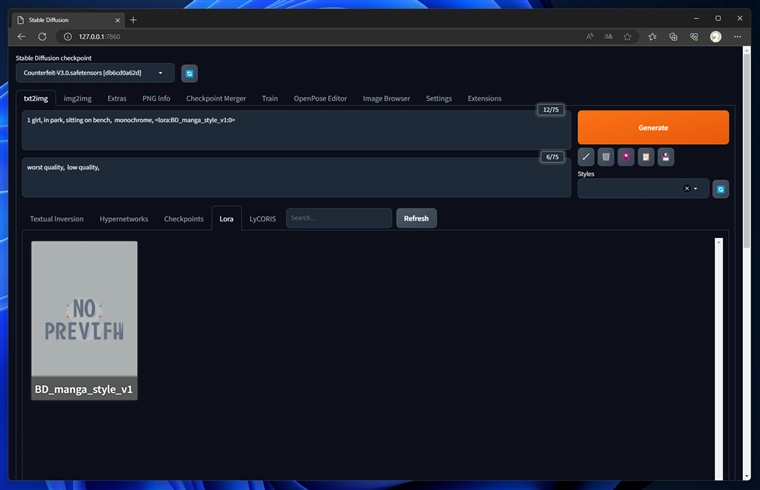Viewport: 760px width, 490px height.
Task: Open read aloud icon in address bar
Action: pyautogui.click(x=589, y=36)
